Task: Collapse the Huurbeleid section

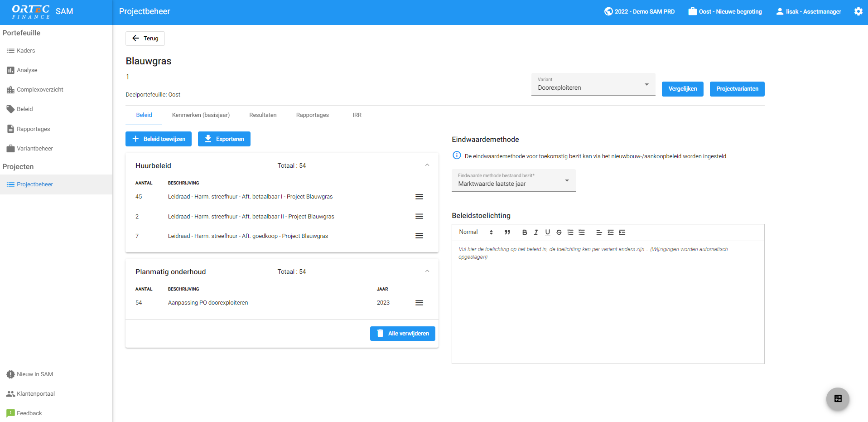Action: pos(427,165)
